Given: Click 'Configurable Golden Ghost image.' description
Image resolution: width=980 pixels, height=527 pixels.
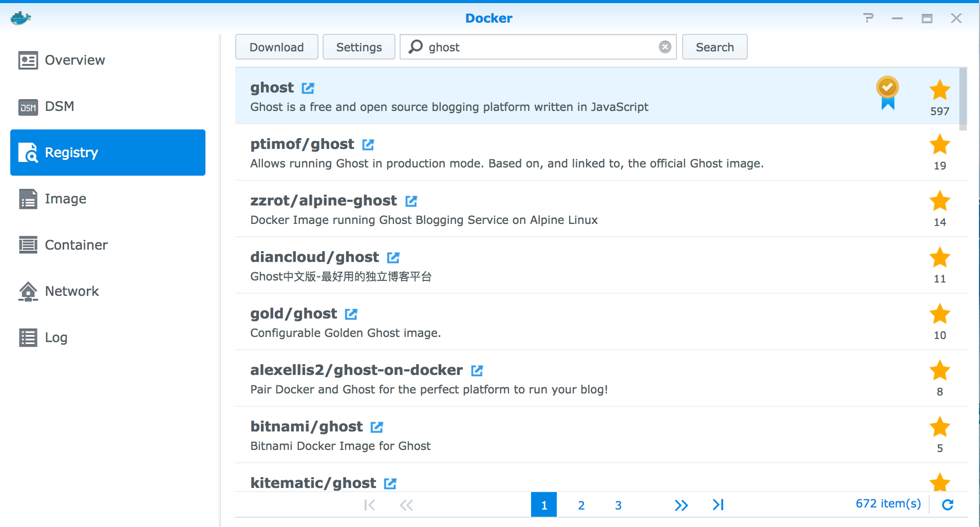Looking at the screenshot, I should tap(346, 333).
